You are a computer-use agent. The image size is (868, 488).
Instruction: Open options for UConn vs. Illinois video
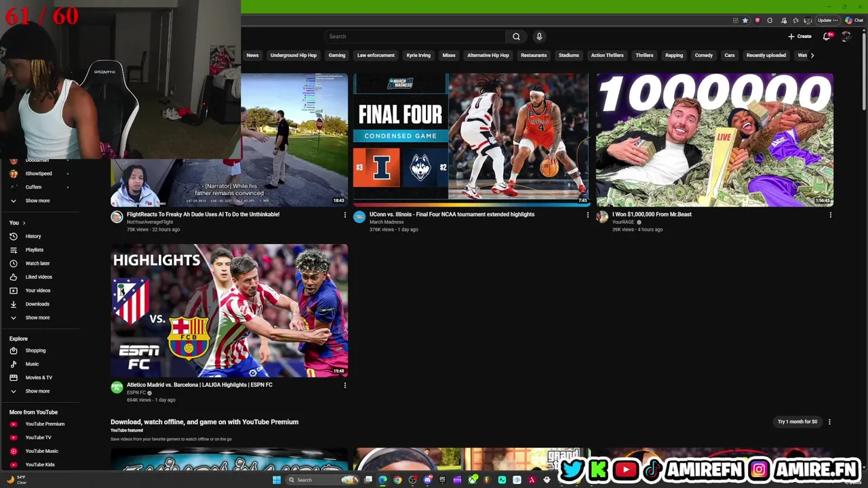click(x=587, y=215)
